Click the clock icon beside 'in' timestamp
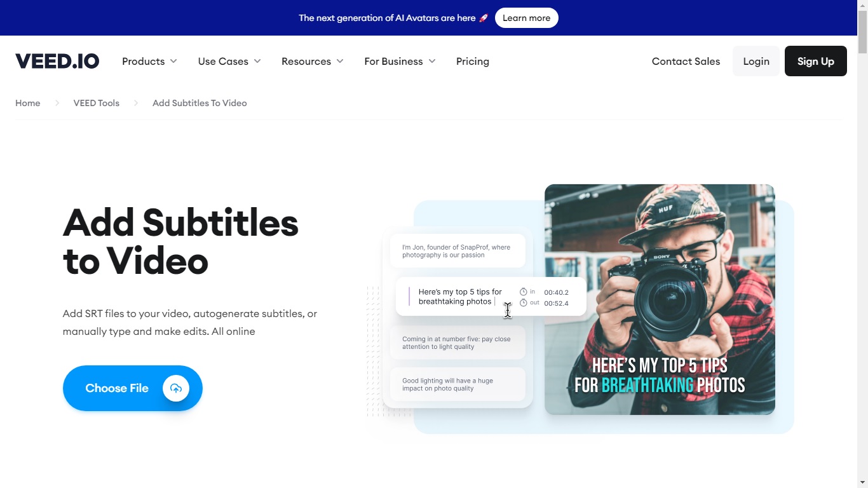 (524, 292)
